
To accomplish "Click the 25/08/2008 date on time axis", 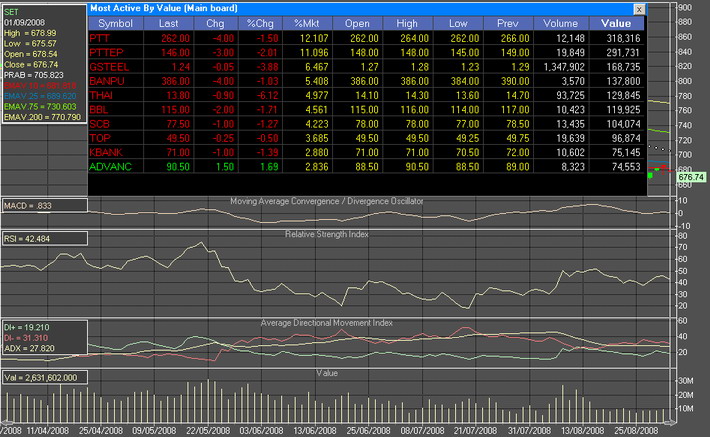I will pyautogui.click(x=636, y=430).
